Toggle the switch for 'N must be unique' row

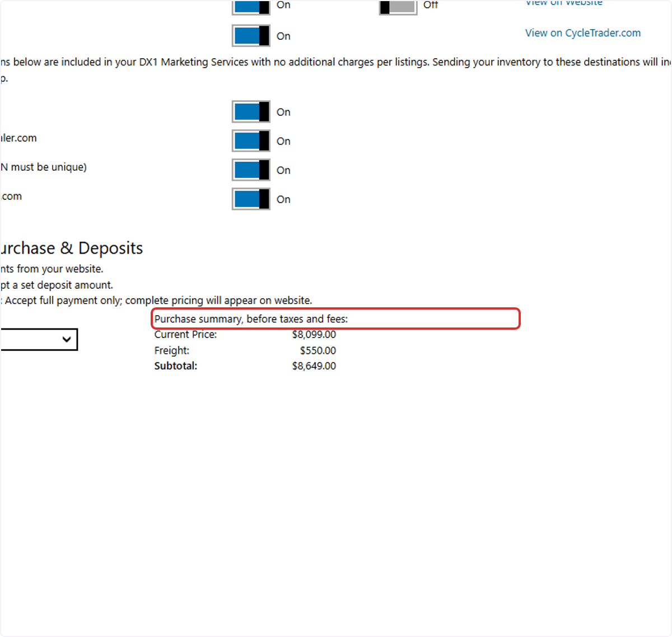251,170
